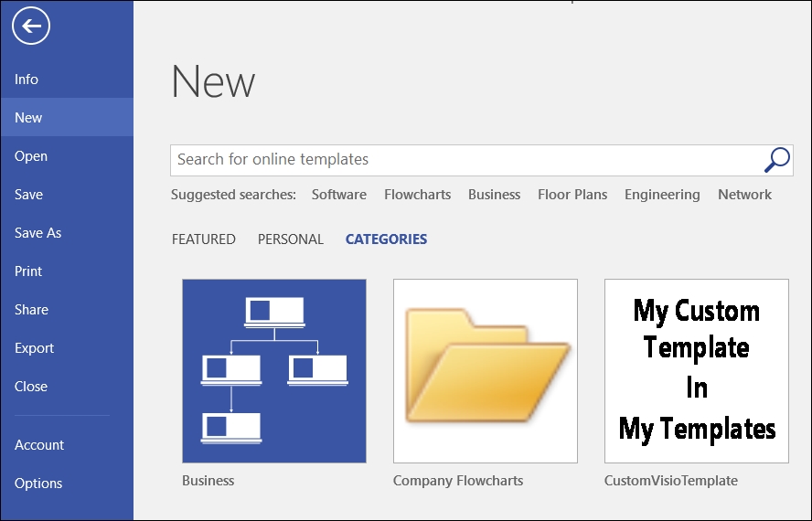Click the Engineering suggested search link
Viewport: 812px width, 521px height.
pyautogui.click(x=662, y=195)
